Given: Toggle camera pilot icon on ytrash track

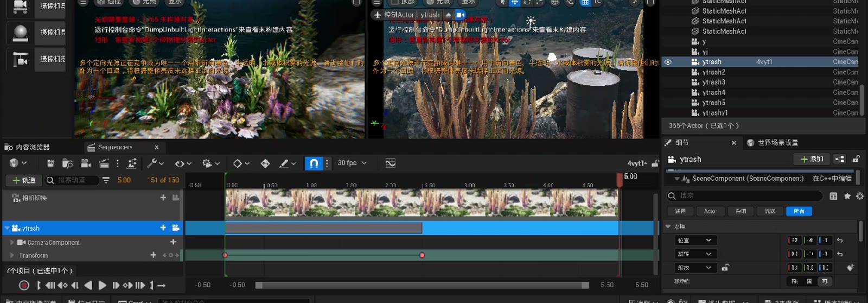Looking at the screenshot, I should click(176, 228).
